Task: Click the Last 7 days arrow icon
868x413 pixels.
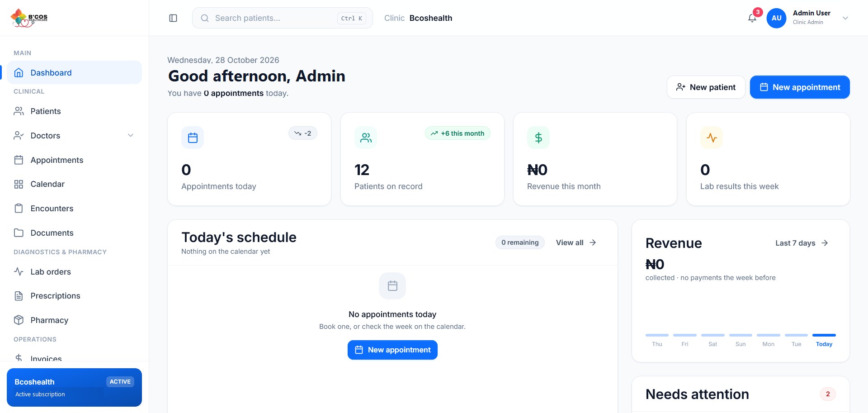Action: (825, 243)
